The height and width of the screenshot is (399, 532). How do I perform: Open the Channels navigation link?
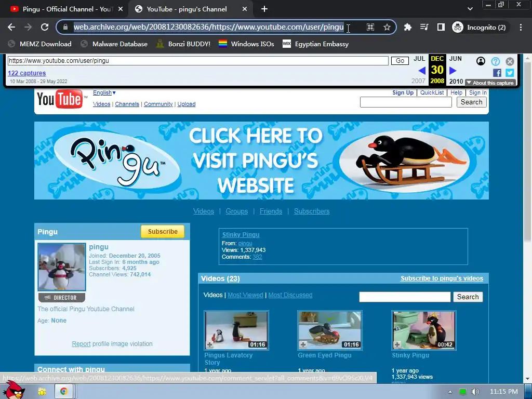pos(127,104)
